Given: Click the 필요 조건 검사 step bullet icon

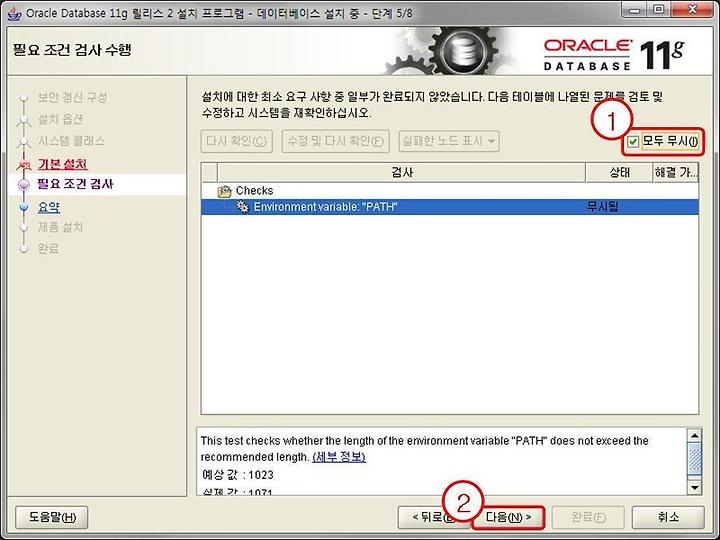Looking at the screenshot, I should [23, 185].
